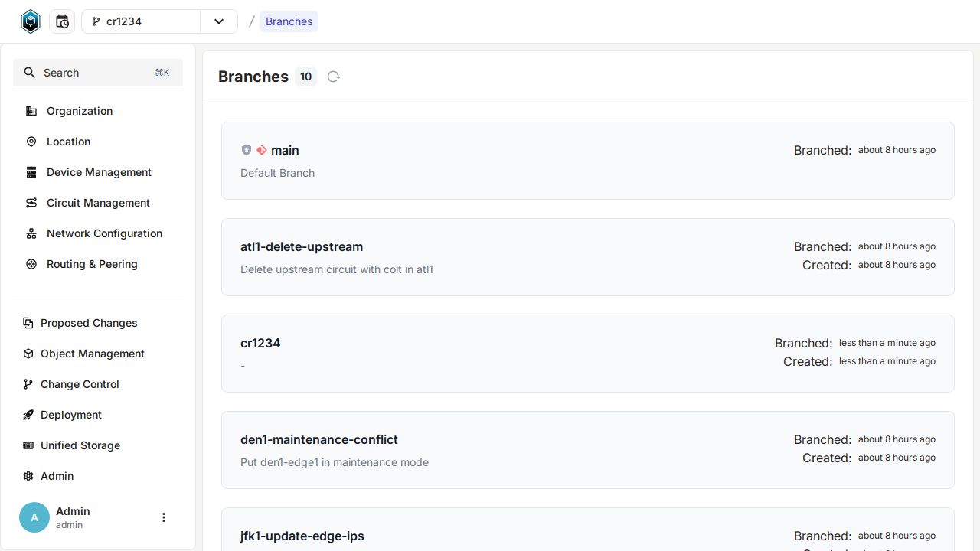Select Routing & Peering menu item
Screen dimensions: 980x551
92,264
